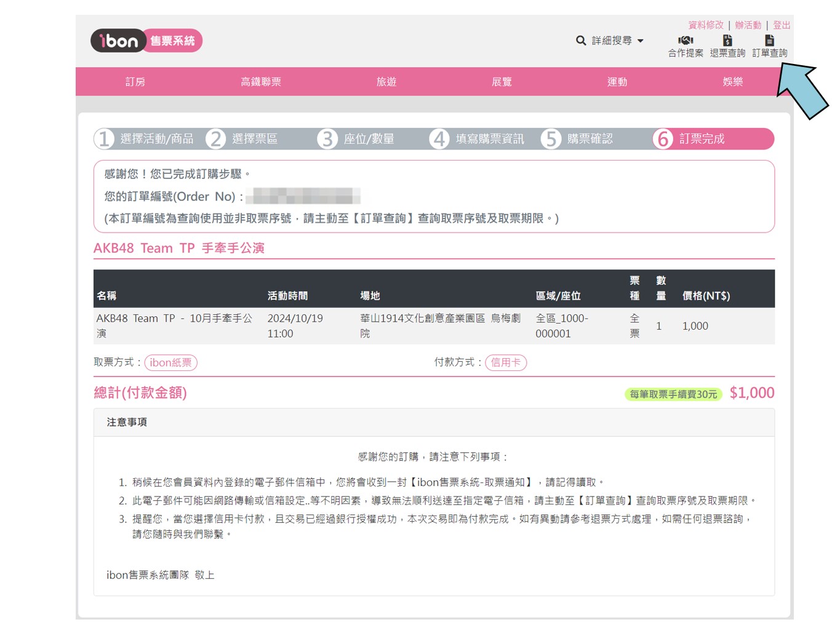The image size is (840, 630).
Task: Expand the 詳細搜尋 dropdown arrow
Action: tap(641, 41)
